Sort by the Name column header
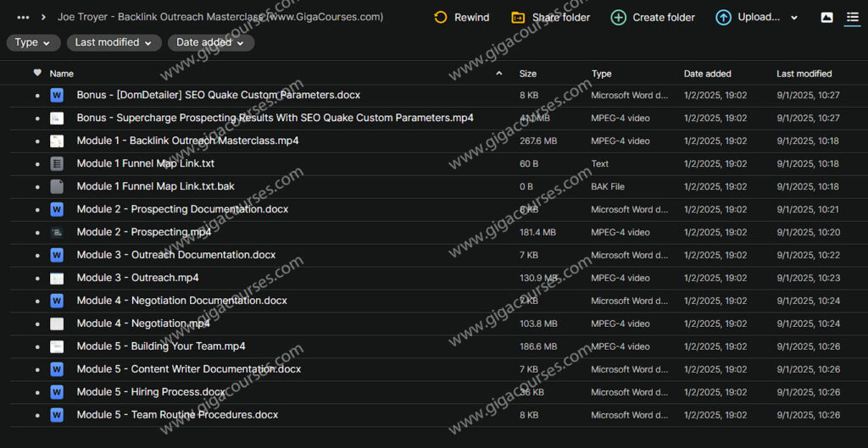 [x=61, y=74]
